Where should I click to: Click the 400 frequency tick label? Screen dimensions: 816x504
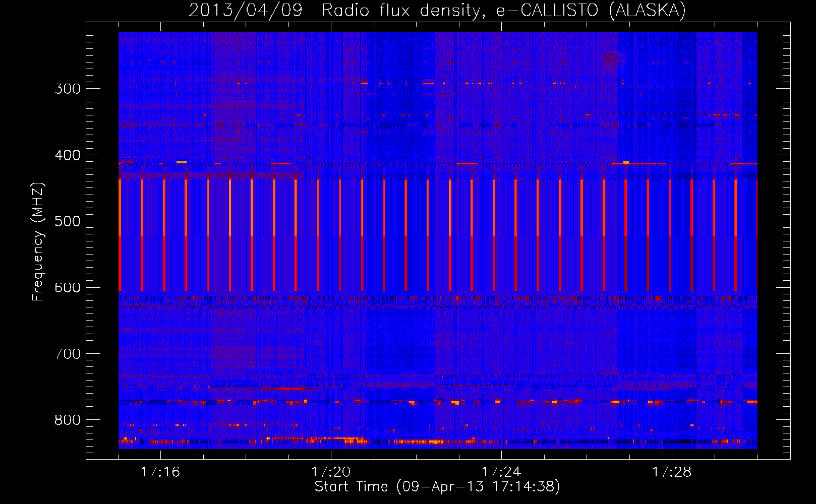[68, 155]
